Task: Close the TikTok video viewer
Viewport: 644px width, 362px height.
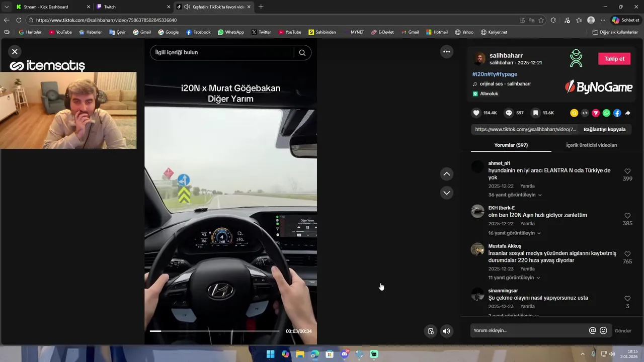Action: 15,51
